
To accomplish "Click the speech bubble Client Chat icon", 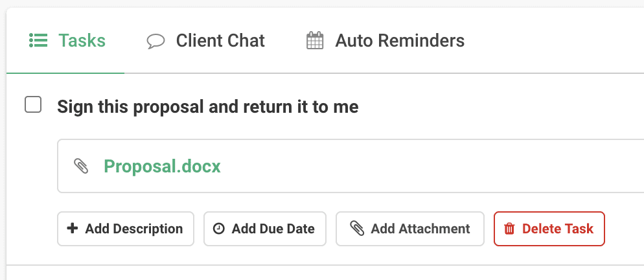I will point(155,41).
